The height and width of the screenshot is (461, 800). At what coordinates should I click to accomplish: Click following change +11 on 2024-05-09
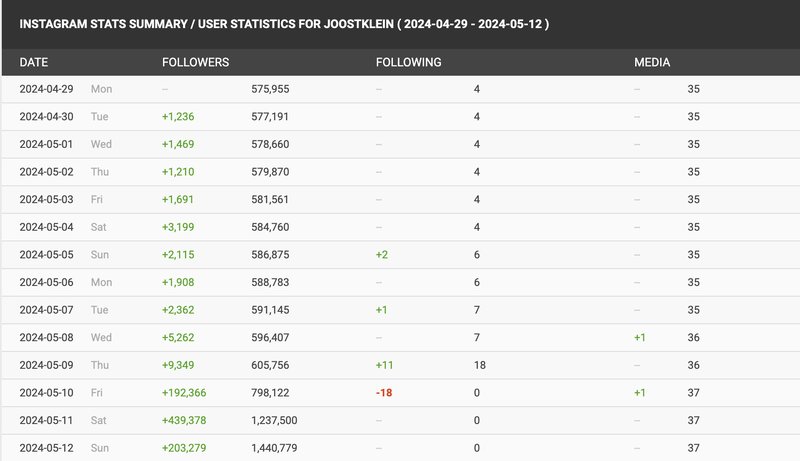click(385, 365)
